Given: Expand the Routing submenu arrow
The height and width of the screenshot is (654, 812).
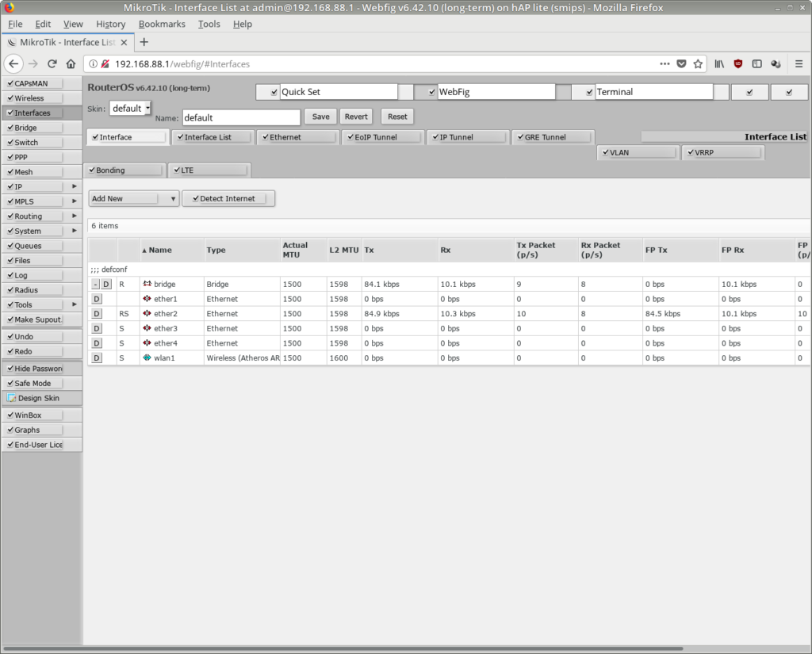Looking at the screenshot, I should tap(75, 216).
